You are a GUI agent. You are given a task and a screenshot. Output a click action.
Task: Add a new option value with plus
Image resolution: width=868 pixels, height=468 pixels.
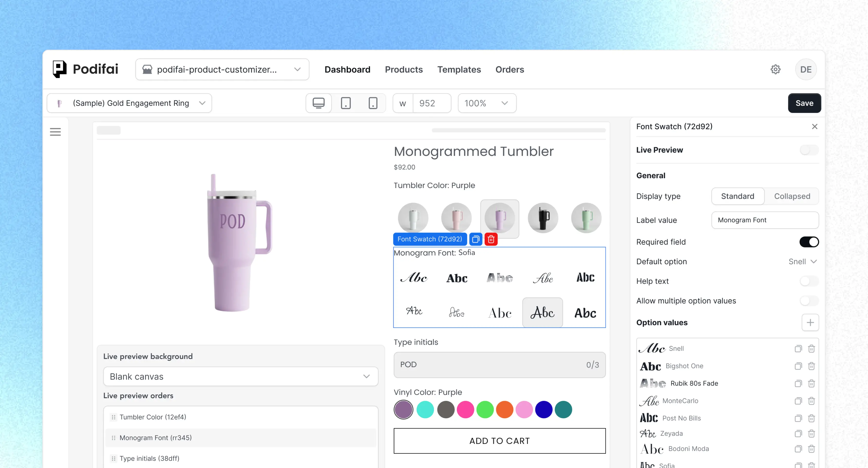pos(810,323)
